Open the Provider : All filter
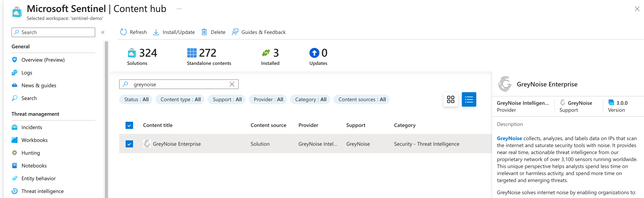644x198 pixels. pos(268,99)
